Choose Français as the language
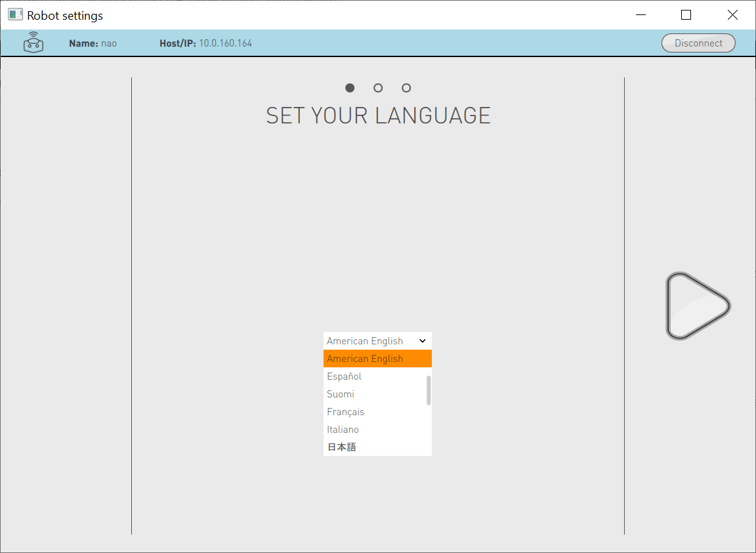 pyautogui.click(x=346, y=412)
